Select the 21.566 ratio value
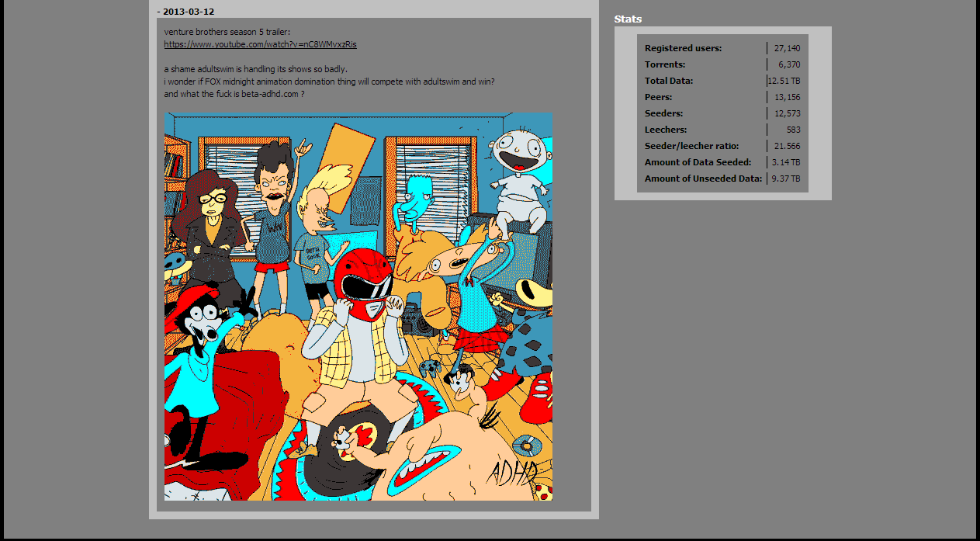The height and width of the screenshot is (541, 980). (x=787, y=146)
